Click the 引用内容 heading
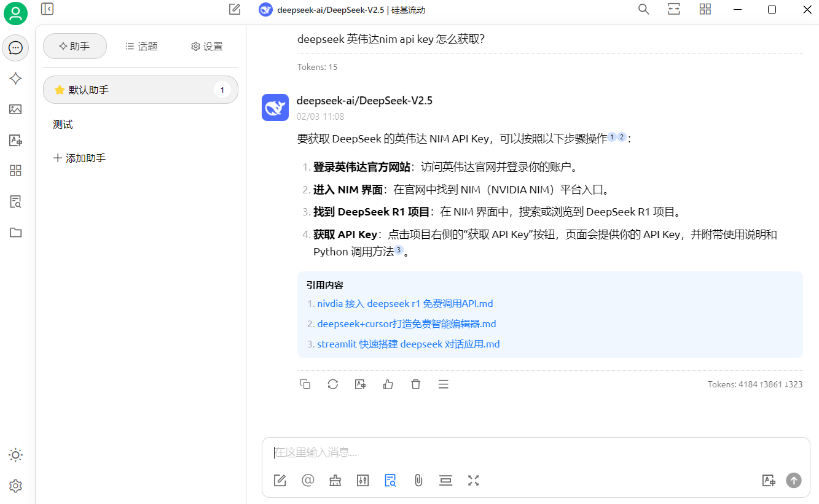This screenshot has width=819, height=504. tap(324, 285)
